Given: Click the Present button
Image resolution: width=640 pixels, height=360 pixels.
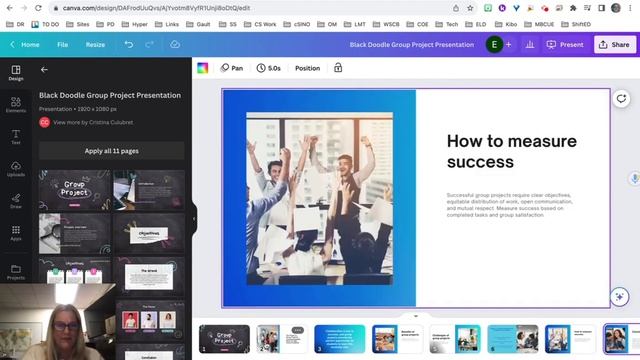Looking at the screenshot, I should tap(565, 44).
